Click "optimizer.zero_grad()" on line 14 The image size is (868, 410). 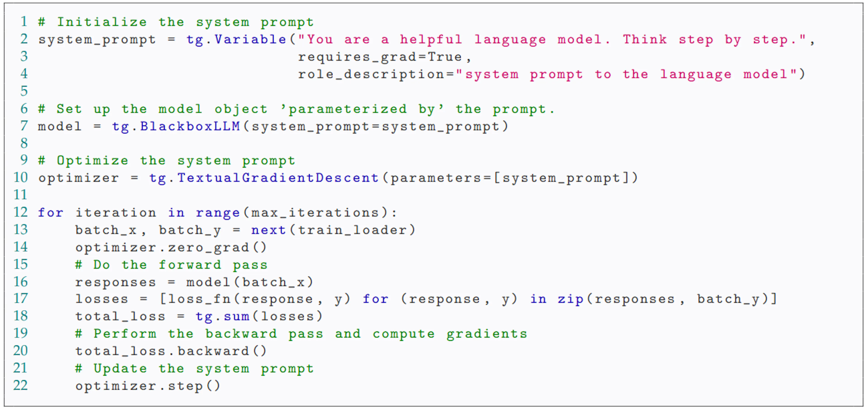point(171,248)
